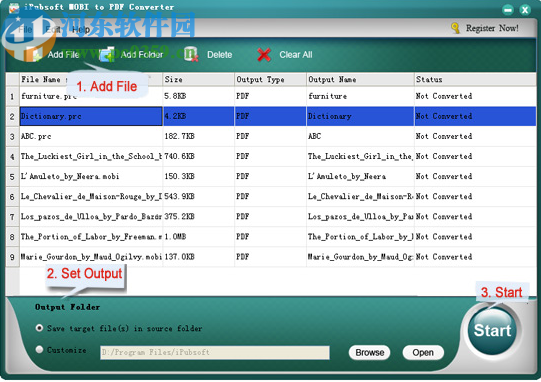Click the row number 5 header
This screenshot has height=382, width=541.
pos(12,177)
